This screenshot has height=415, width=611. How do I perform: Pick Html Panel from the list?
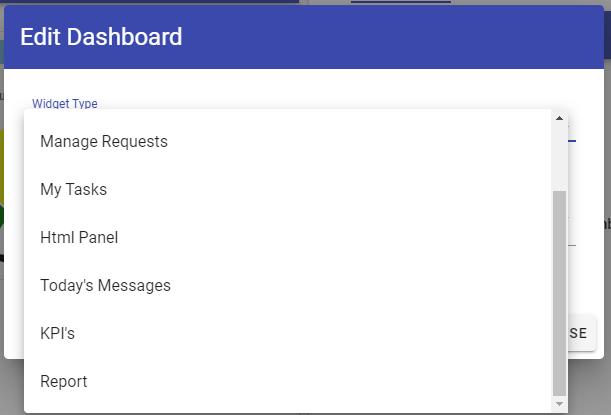[80, 238]
